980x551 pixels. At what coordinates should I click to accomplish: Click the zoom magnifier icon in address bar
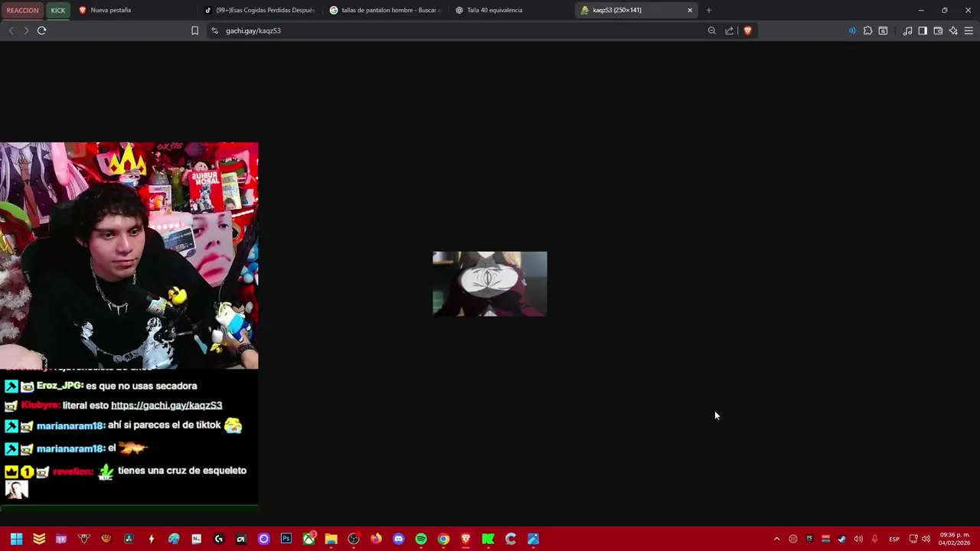point(712,31)
